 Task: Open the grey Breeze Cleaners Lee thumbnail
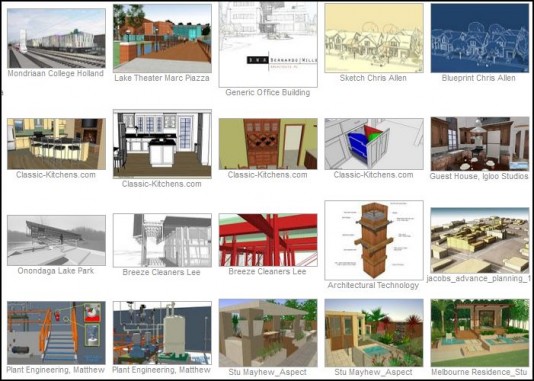tap(162, 240)
